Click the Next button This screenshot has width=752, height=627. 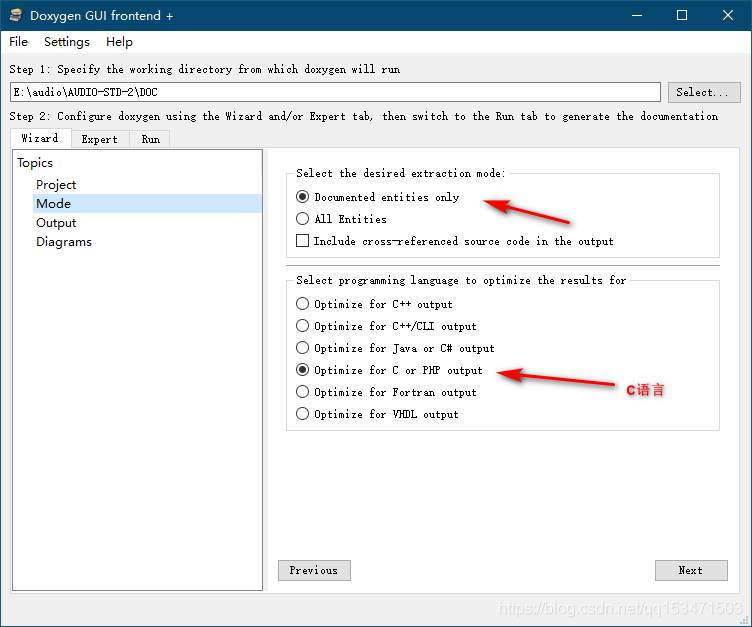(x=691, y=570)
